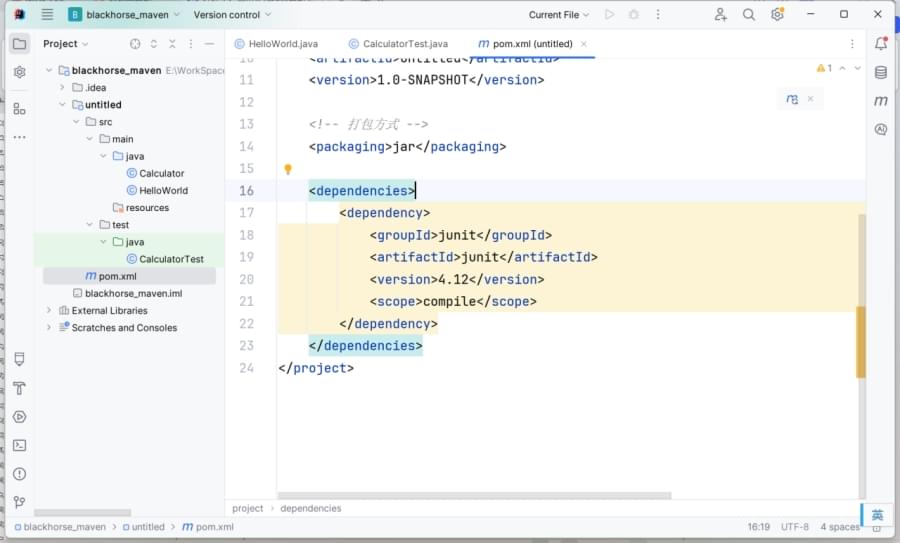The image size is (900, 543).
Task: Toggle the Project tool window button
Action: tap(19, 44)
